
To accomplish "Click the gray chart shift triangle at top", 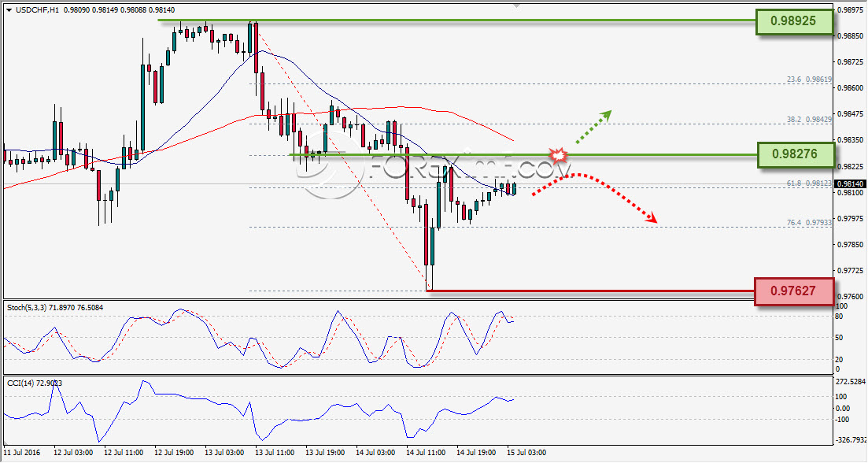I will [x=516, y=6].
